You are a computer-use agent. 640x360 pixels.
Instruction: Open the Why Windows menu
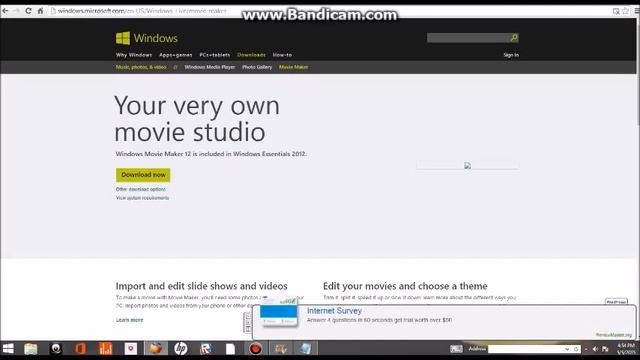click(134, 55)
